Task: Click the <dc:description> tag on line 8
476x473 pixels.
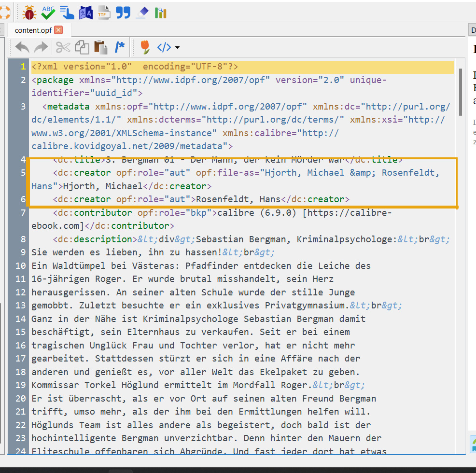Action: tap(95, 239)
